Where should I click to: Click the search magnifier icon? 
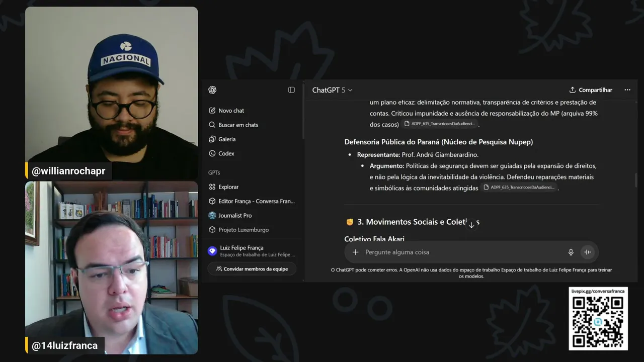pos(212,125)
